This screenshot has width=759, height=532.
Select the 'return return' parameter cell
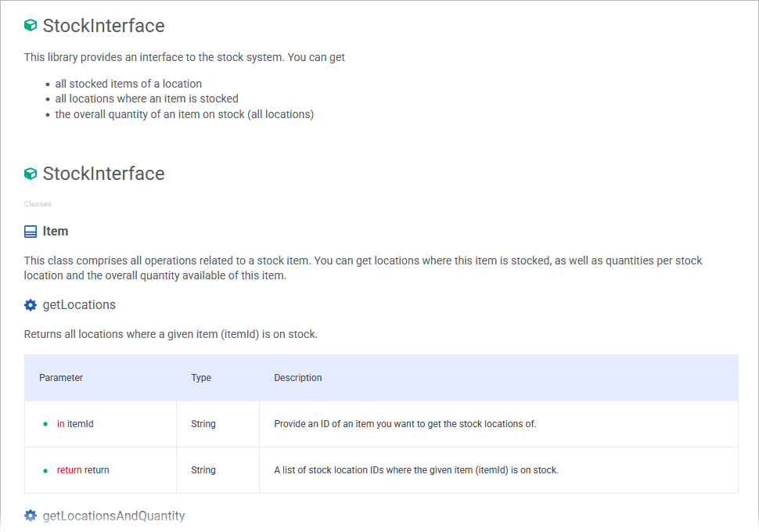tap(83, 470)
